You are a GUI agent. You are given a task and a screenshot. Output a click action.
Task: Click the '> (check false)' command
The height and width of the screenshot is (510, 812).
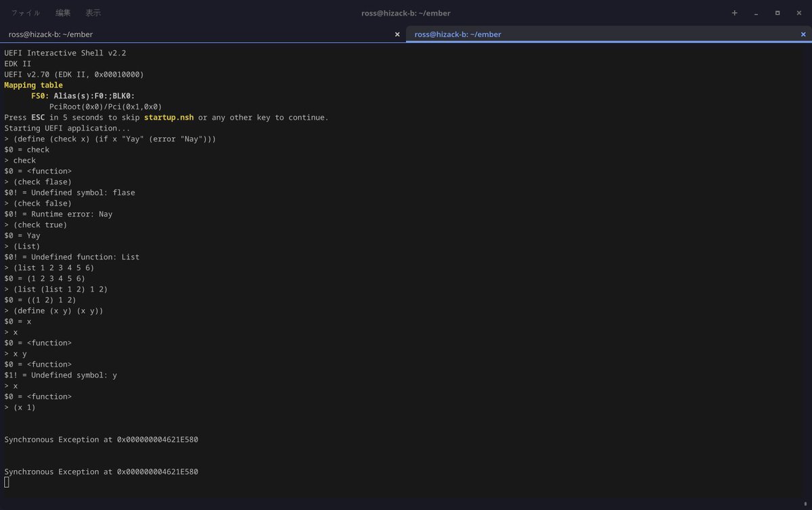[x=38, y=203]
